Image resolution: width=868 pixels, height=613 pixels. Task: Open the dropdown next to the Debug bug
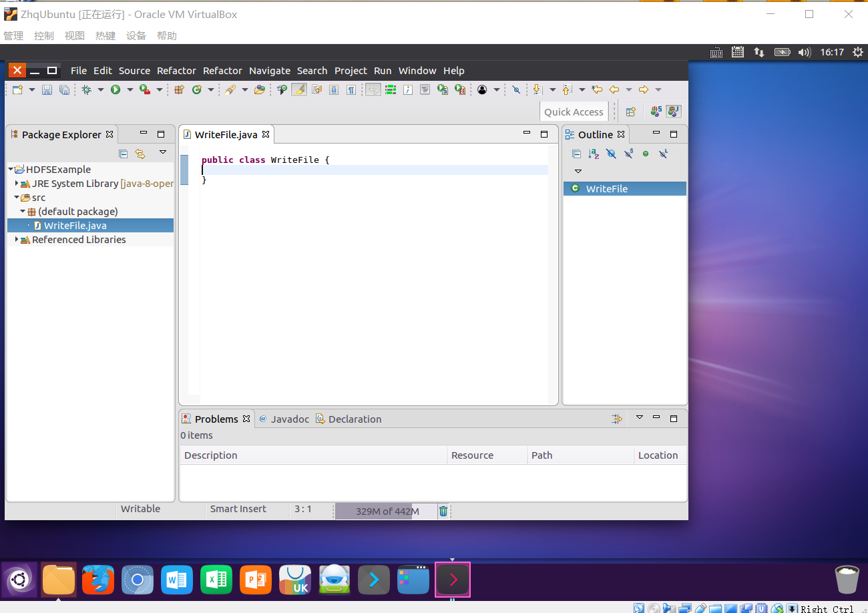tap(101, 89)
